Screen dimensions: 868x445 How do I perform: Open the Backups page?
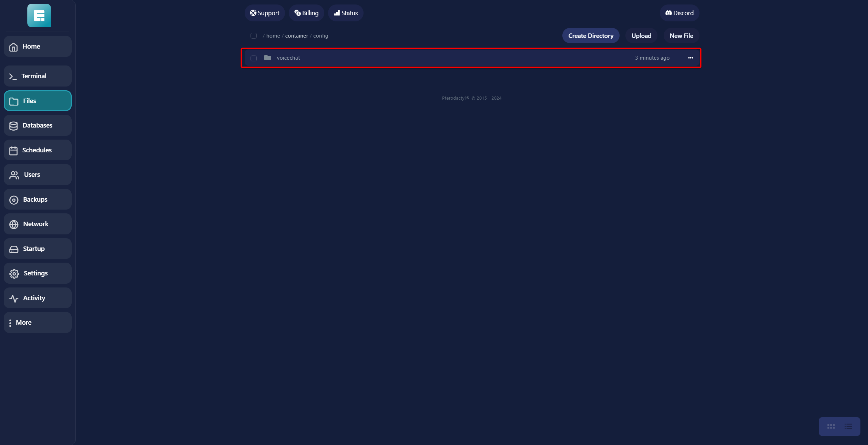[38, 200]
